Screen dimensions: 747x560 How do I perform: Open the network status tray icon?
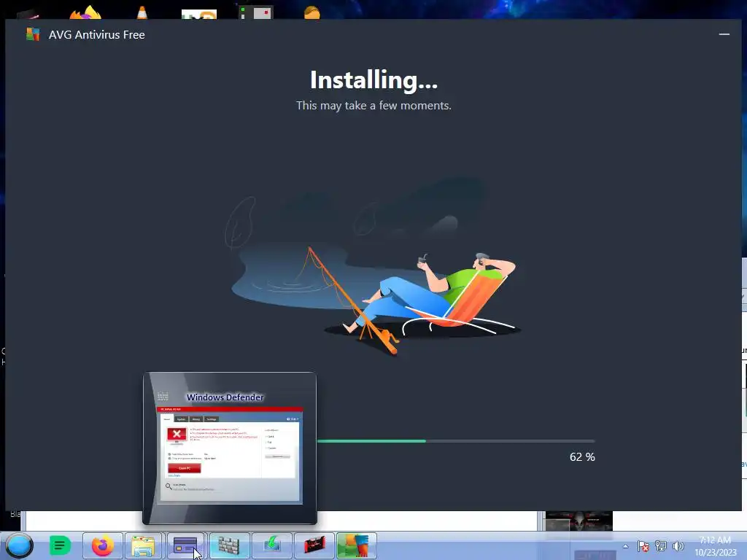tap(661, 546)
